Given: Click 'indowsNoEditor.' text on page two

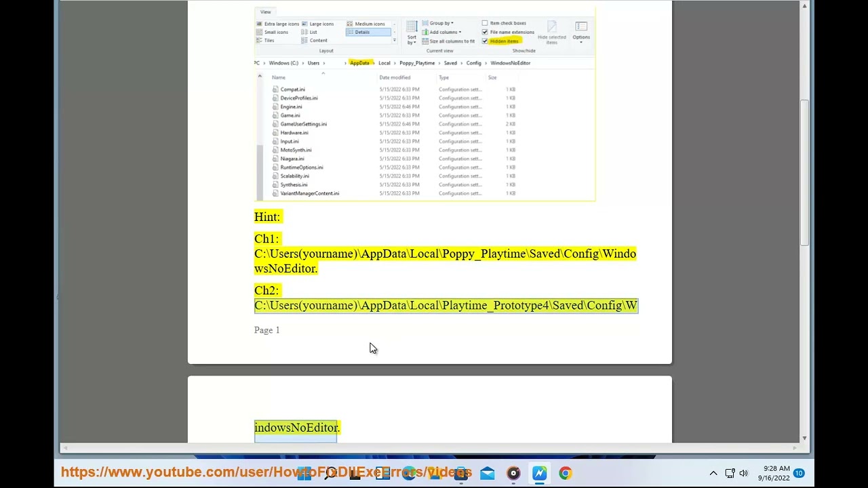Looking at the screenshot, I should 297,428.
